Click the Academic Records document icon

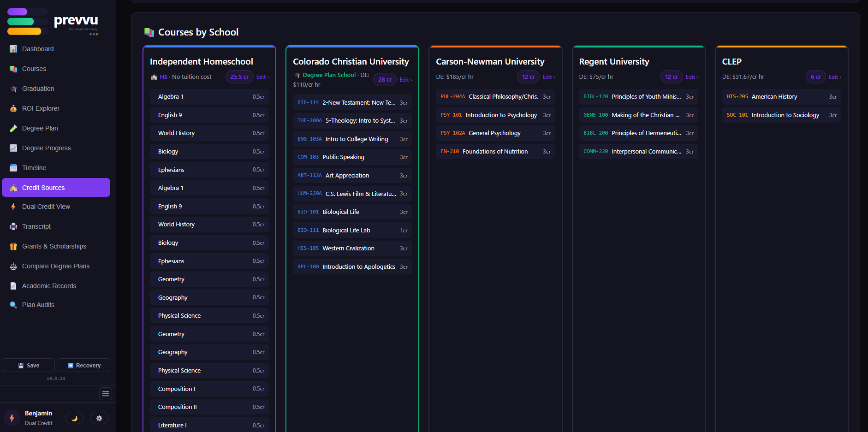[x=13, y=286]
